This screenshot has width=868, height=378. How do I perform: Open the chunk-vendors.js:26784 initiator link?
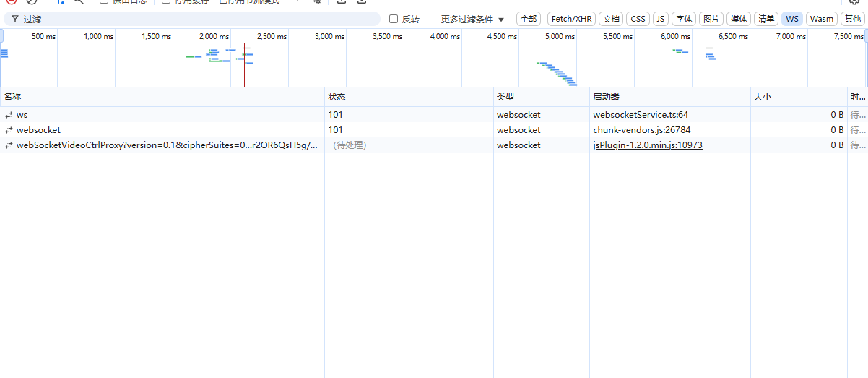[642, 130]
